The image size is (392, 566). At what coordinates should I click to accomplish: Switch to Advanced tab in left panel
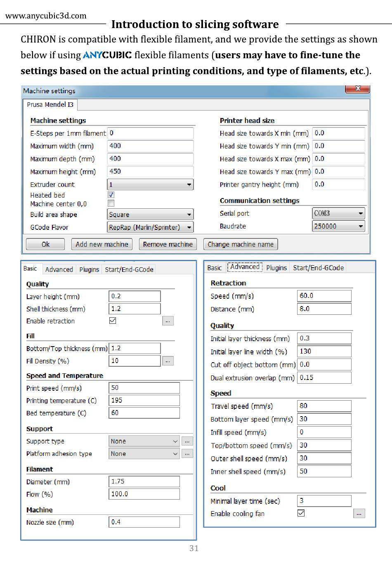point(59,269)
